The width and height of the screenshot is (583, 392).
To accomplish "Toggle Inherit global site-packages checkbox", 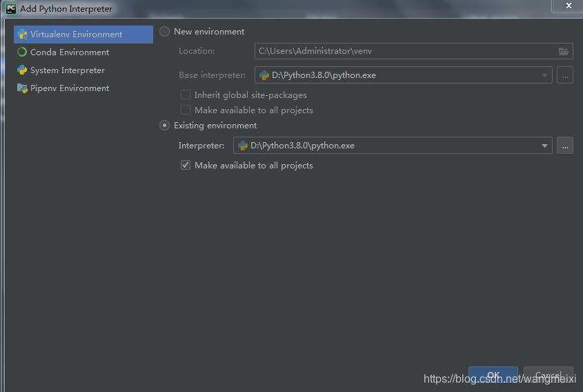I will point(185,95).
